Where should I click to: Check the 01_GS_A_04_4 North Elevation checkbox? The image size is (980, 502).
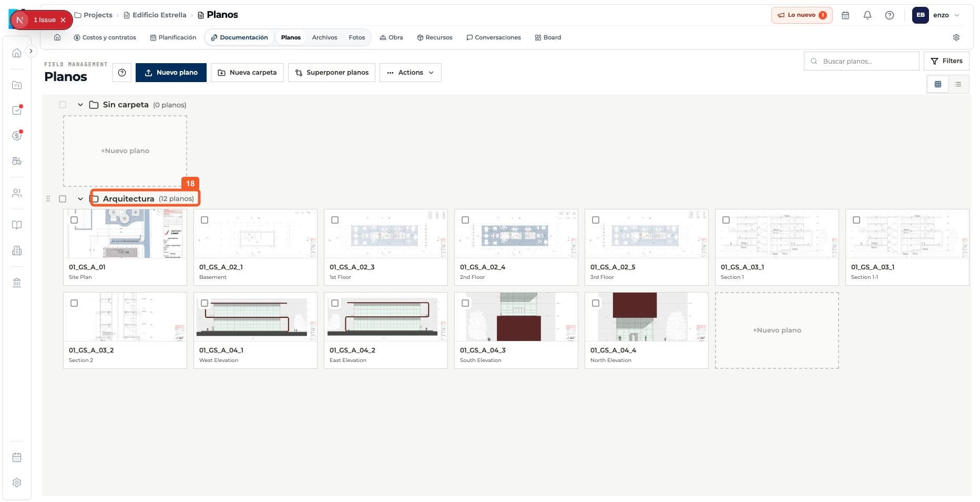[x=596, y=303]
